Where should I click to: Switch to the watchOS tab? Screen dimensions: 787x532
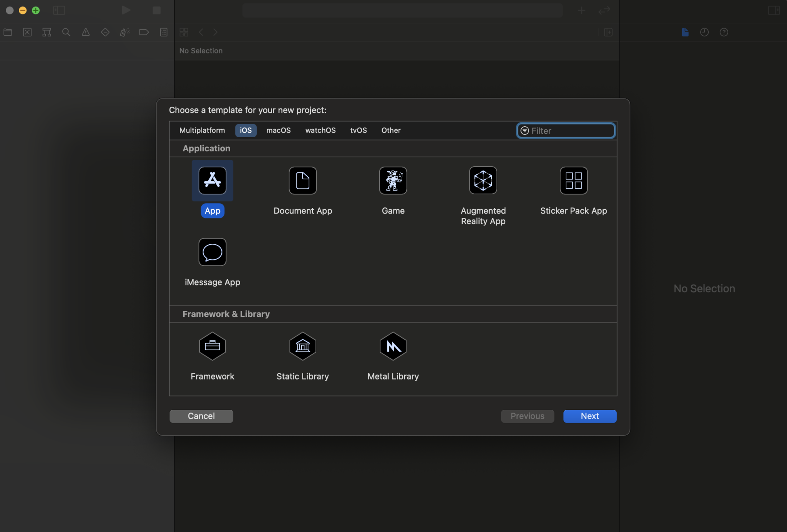coord(320,130)
